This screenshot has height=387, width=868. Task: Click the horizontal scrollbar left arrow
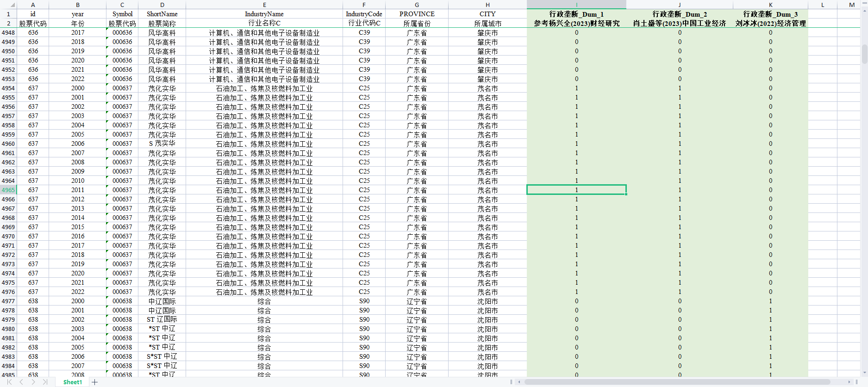click(x=519, y=382)
